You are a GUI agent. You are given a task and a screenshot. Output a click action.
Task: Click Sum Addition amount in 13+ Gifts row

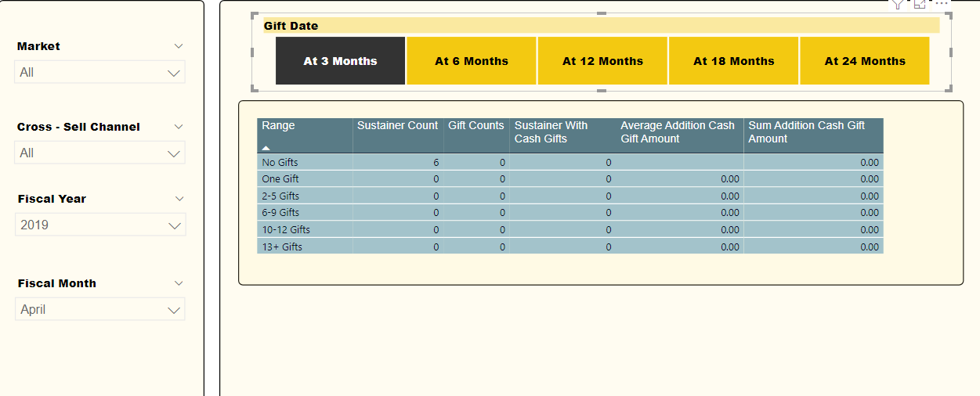pos(870,247)
